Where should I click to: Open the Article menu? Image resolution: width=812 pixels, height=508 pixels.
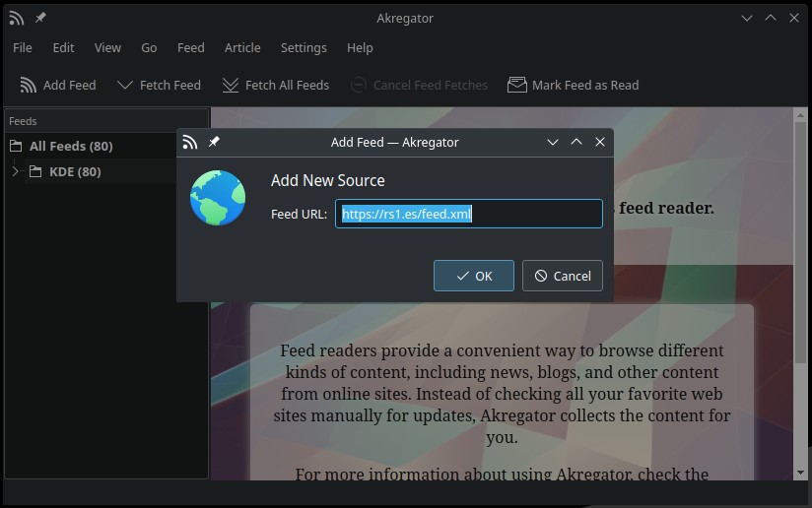tap(242, 47)
